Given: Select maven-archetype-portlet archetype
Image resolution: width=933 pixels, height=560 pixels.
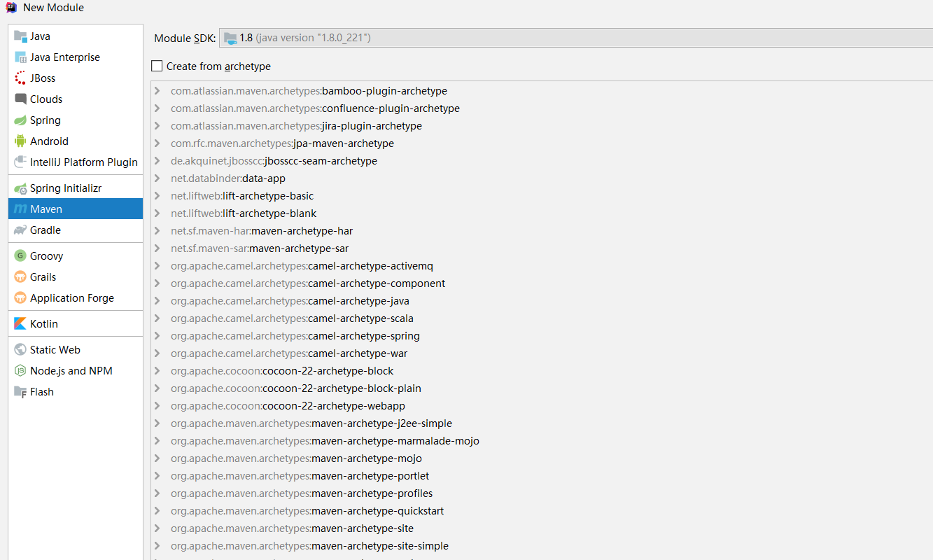Looking at the screenshot, I should 300,476.
